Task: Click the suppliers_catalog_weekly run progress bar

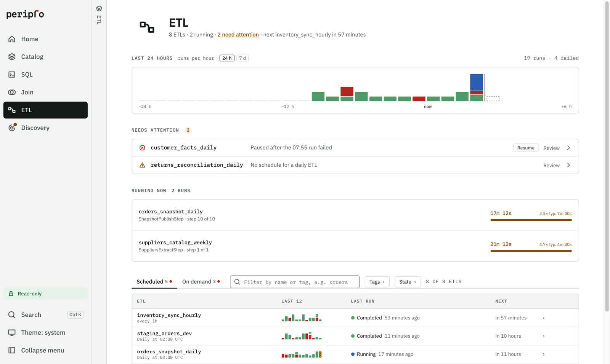Action: tap(531, 251)
